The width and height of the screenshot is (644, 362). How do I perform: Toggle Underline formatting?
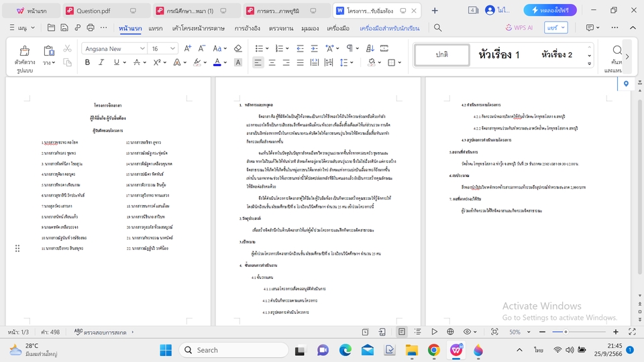coord(117,62)
